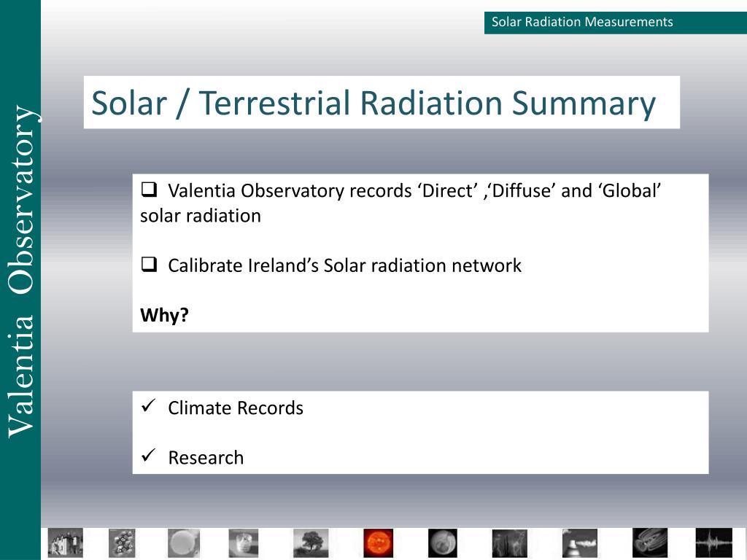The width and height of the screenshot is (747, 560).
Task: Select the 'Climate Records' text
Action: pyautogui.click(x=236, y=408)
